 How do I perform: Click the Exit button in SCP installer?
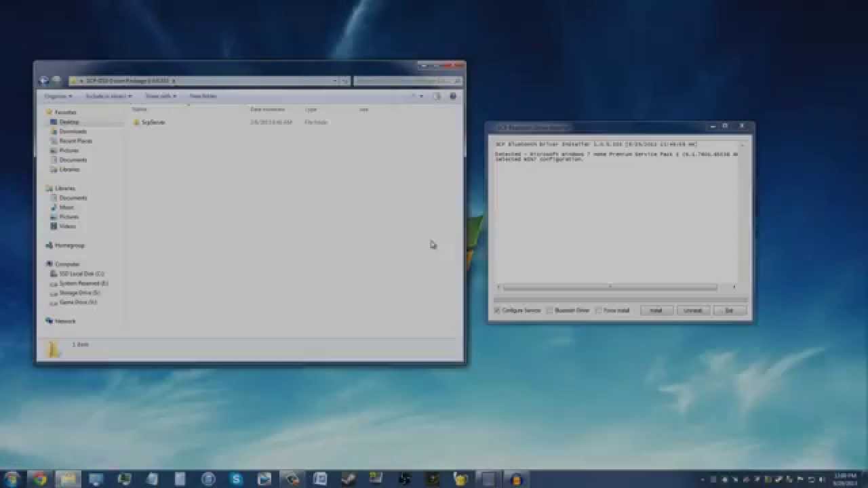pos(729,310)
